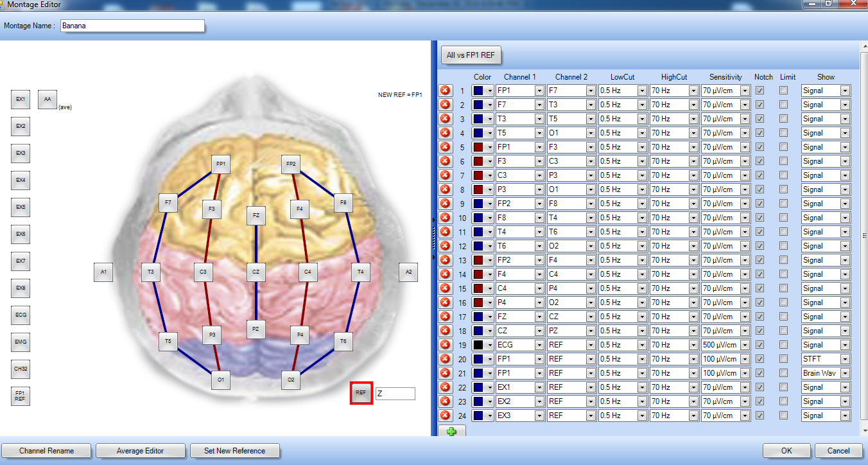Image resolution: width=868 pixels, height=465 pixels.
Task: Delete row 24 EX3 red X icon
Action: [x=445, y=416]
